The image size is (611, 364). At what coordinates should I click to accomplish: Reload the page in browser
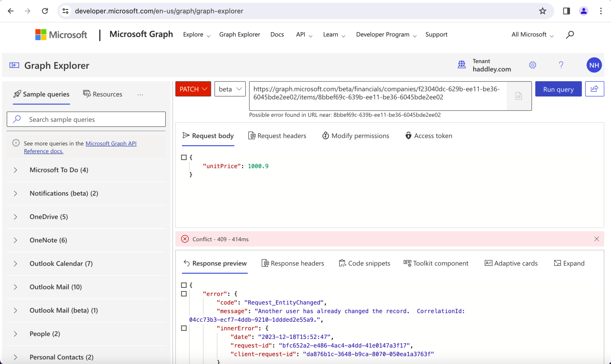tap(45, 11)
